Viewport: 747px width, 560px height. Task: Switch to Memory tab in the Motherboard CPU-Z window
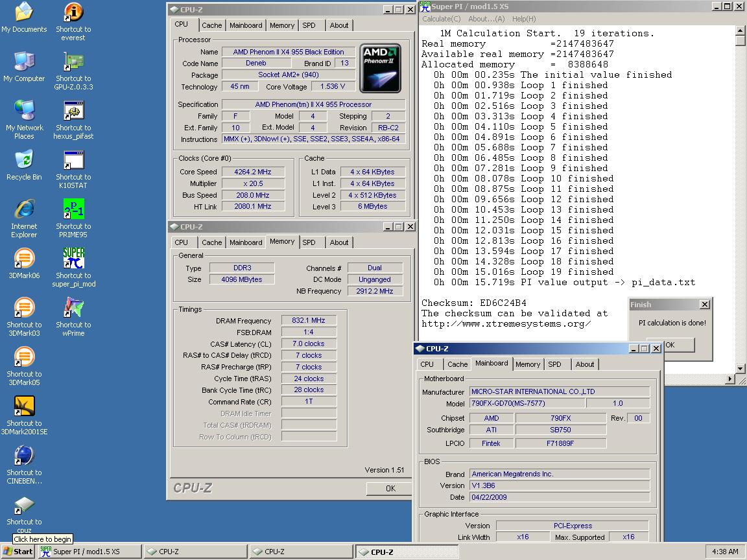528,364
